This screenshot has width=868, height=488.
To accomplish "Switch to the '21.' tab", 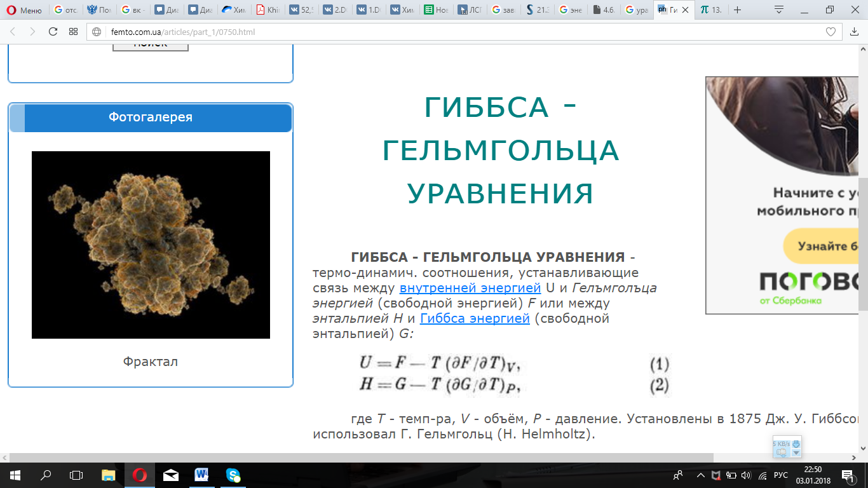I will [538, 10].
